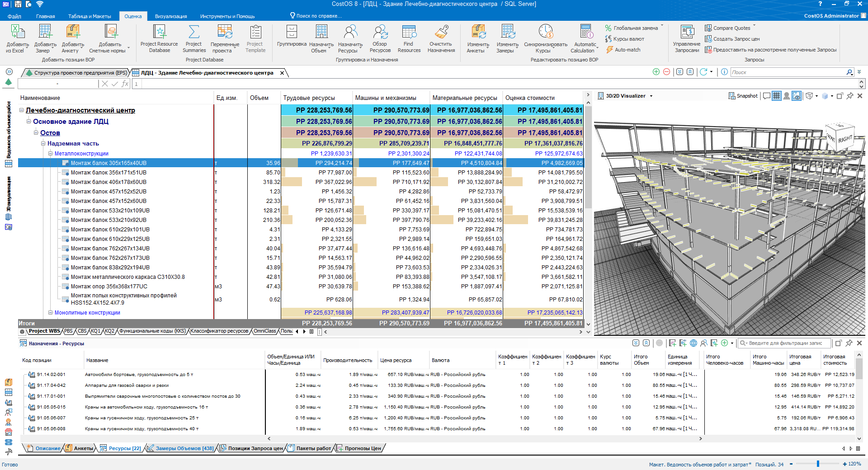Open Project Summaries
The width and height of the screenshot is (868, 470).
click(x=194, y=38)
